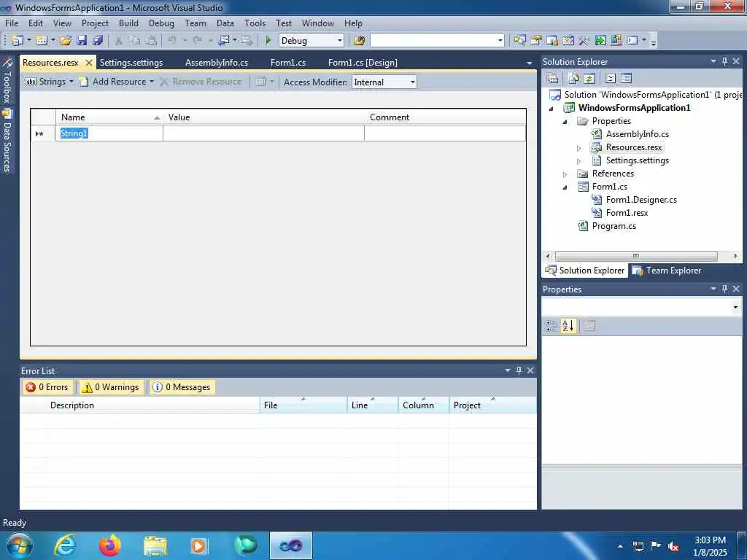The width and height of the screenshot is (747, 560).
Task: Click the Add New Item toolbar icon
Action: (42, 41)
